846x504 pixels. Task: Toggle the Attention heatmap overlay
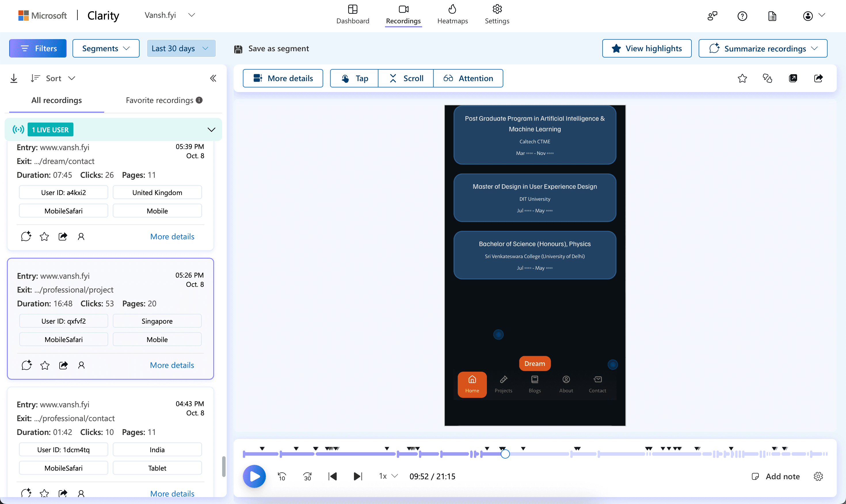[468, 79]
